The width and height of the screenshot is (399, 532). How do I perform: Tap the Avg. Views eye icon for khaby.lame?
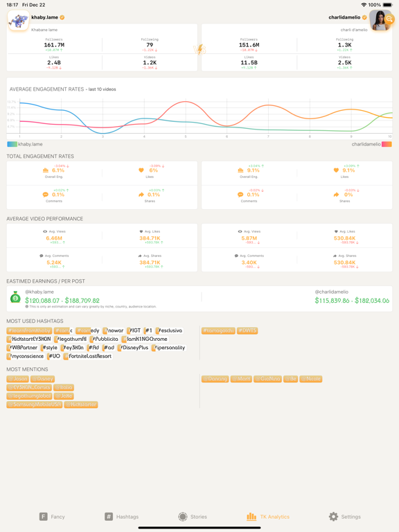(x=45, y=231)
